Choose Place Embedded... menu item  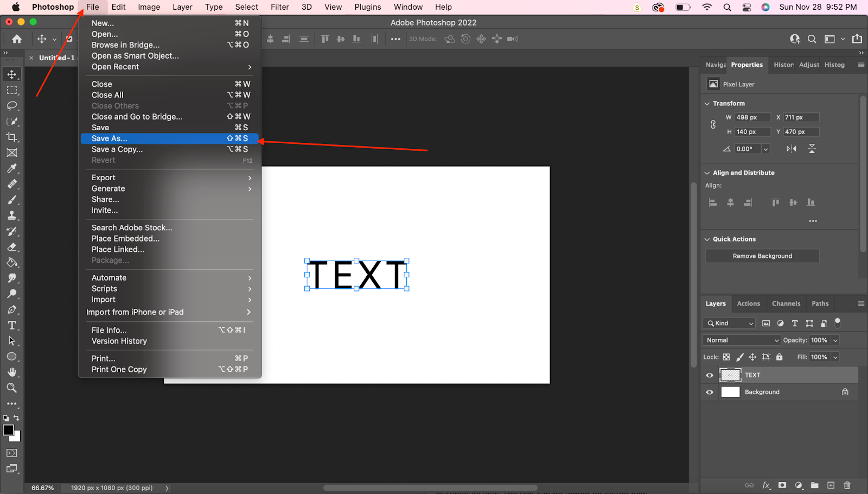[170, 238]
